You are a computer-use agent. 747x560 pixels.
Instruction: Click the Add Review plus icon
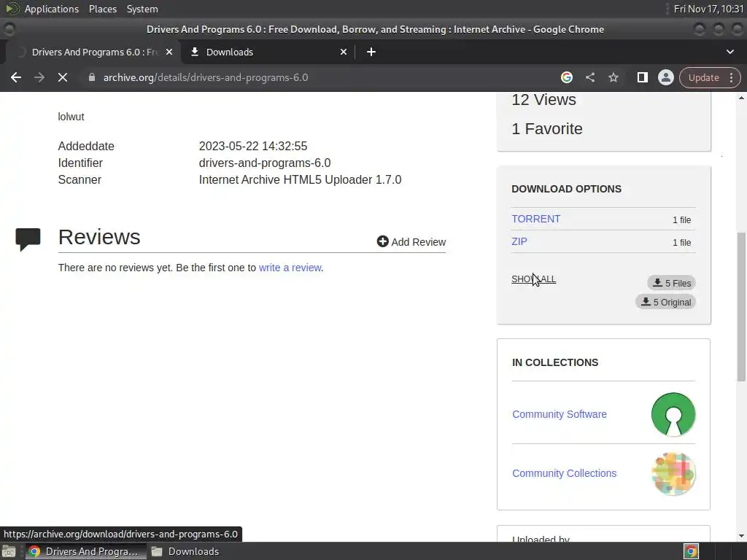click(382, 241)
